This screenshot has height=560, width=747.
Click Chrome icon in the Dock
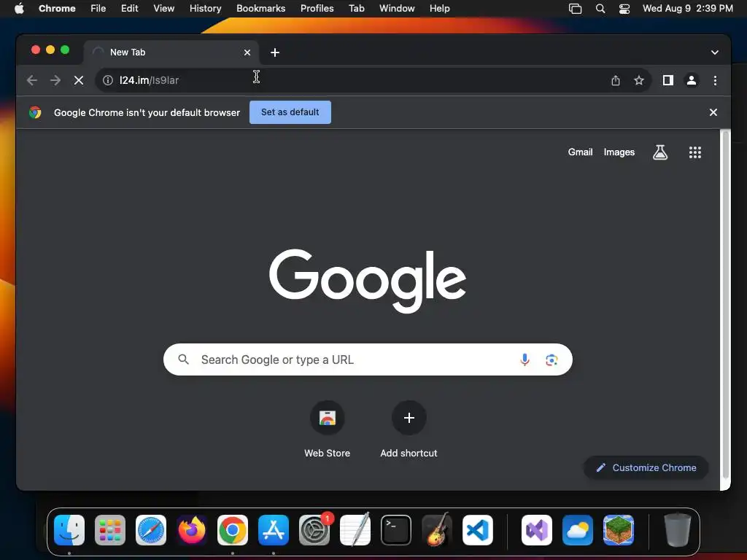(x=233, y=530)
